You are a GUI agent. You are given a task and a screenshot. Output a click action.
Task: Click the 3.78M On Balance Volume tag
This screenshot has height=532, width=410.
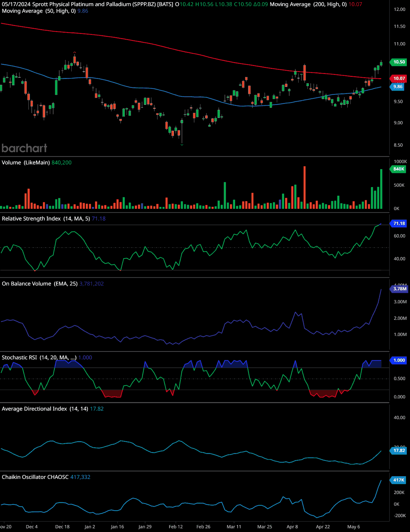point(399,289)
